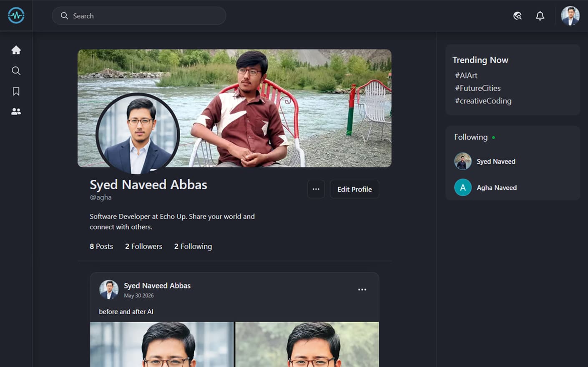Open the account avatar in the top bar
The height and width of the screenshot is (367, 588).
pyautogui.click(x=570, y=16)
